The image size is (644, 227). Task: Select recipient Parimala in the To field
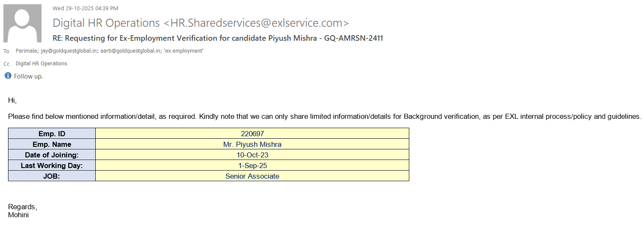(x=26, y=51)
